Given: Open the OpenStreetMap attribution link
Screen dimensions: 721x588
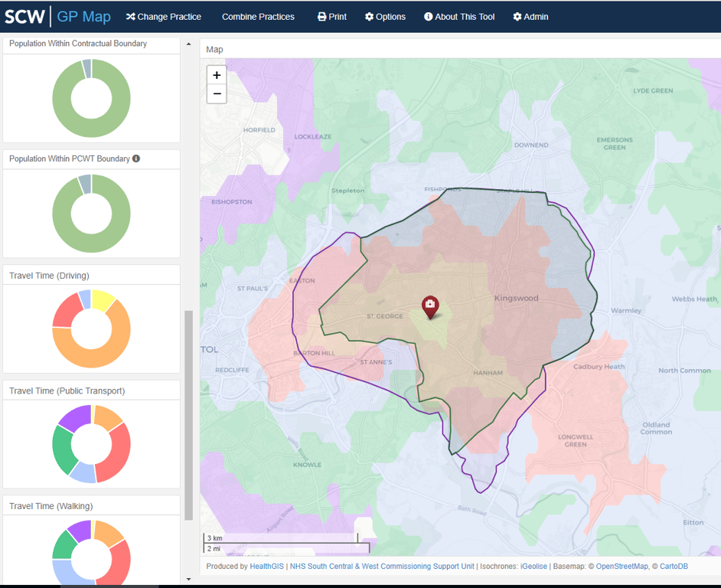Looking at the screenshot, I should click(x=621, y=567).
